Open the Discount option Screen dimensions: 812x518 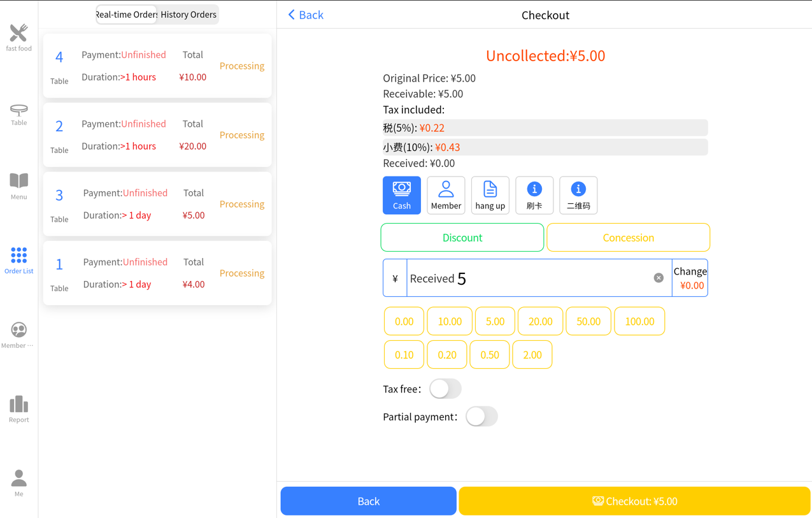tap(462, 238)
